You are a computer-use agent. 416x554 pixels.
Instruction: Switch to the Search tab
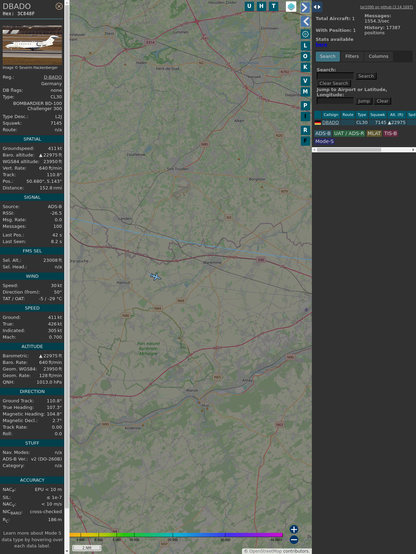(328, 57)
